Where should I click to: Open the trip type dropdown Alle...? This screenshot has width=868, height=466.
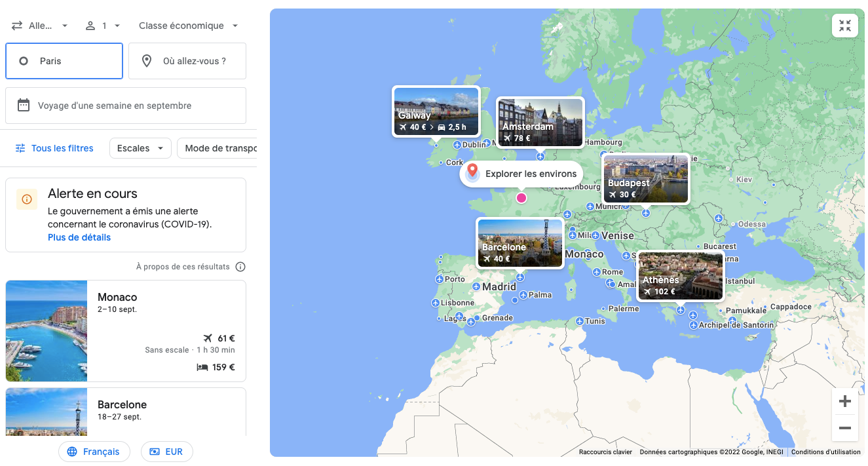coord(40,26)
